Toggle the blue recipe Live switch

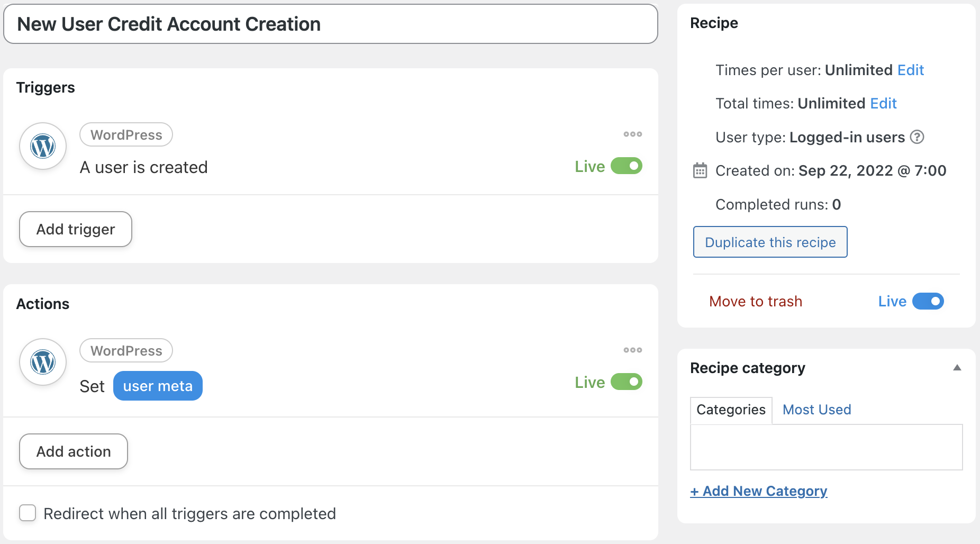pos(928,301)
